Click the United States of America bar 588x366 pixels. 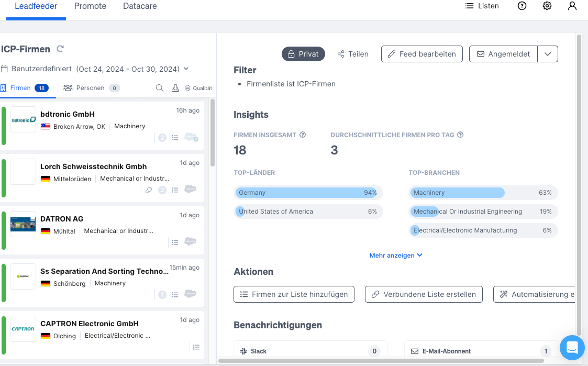pos(308,212)
